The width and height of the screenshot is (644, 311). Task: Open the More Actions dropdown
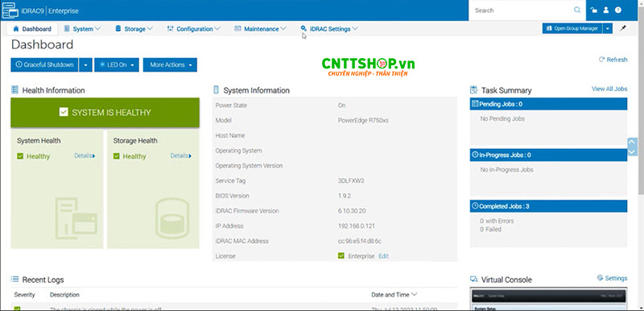coord(170,65)
